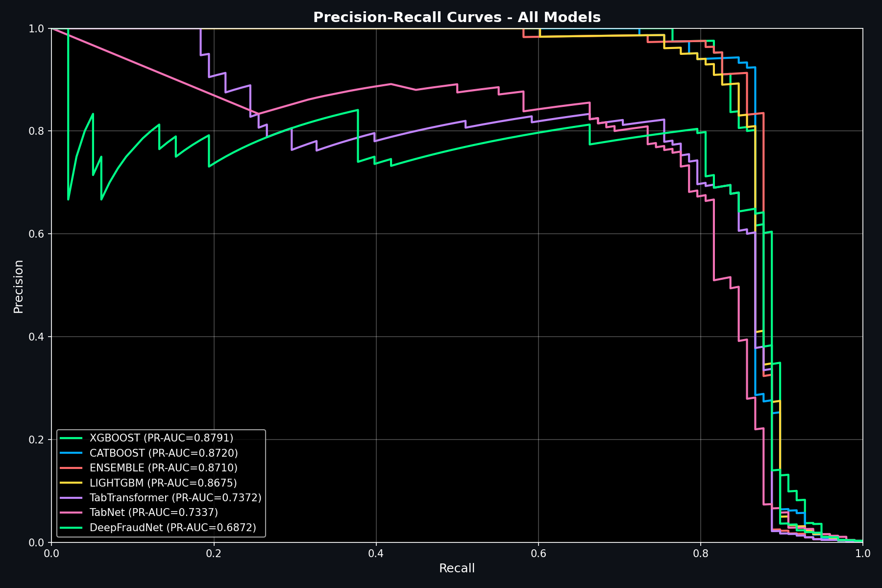Toggle visibility of the ENSEMBLE curve via legend
The height and width of the screenshot is (588, 882).
pyautogui.click(x=162, y=468)
